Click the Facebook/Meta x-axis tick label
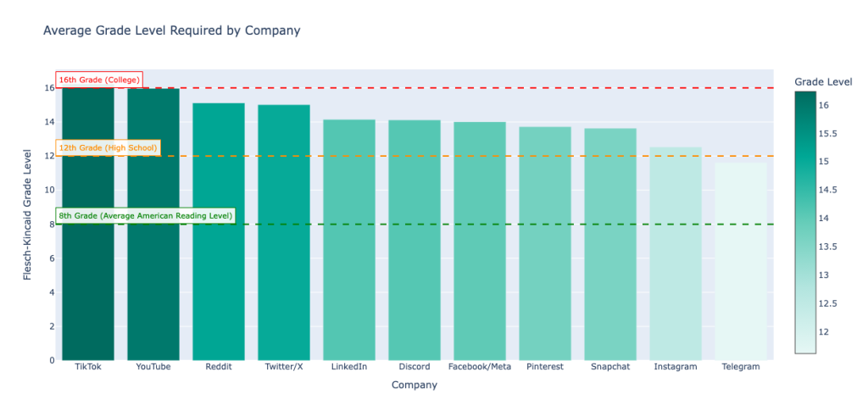 [x=480, y=367]
